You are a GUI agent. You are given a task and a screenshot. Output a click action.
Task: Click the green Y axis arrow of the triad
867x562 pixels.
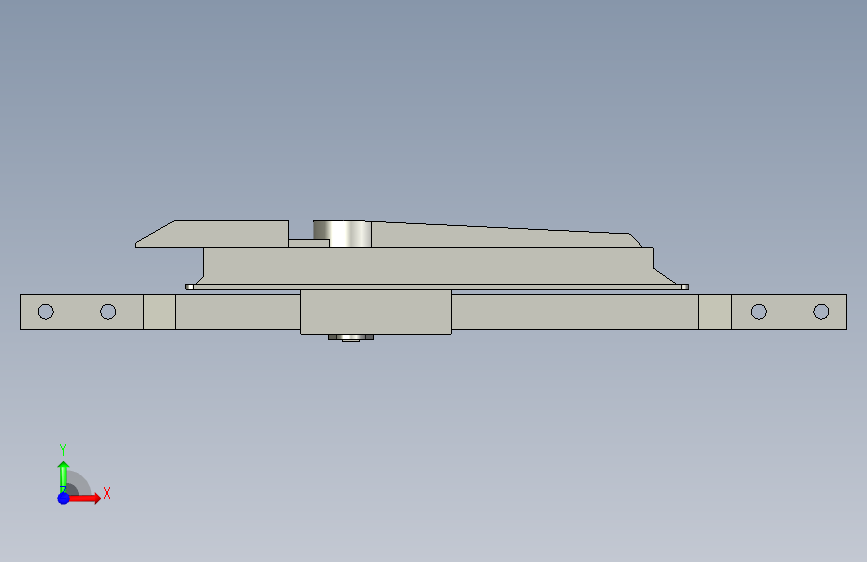(x=63, y=477)
